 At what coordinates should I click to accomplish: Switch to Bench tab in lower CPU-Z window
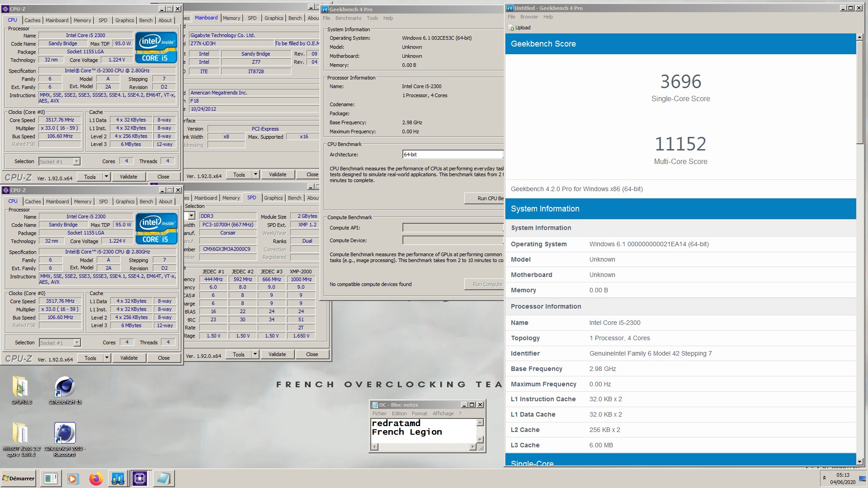point(146,202)
